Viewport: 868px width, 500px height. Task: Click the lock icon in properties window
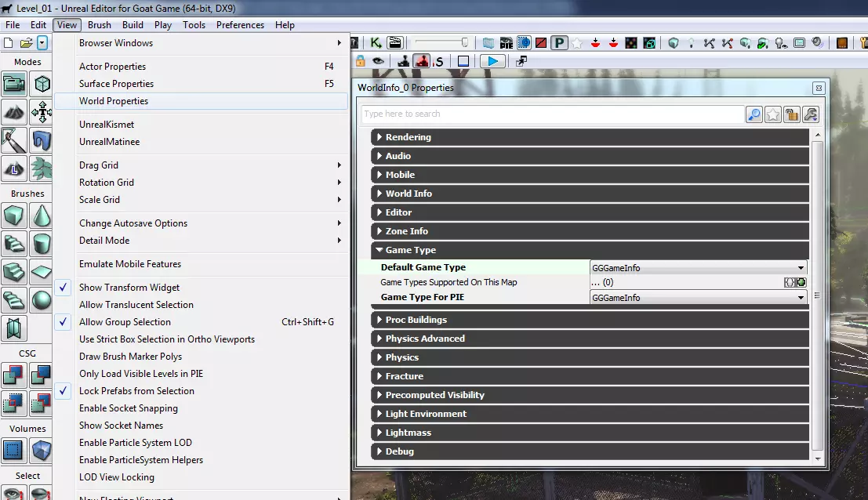(792, 114)
